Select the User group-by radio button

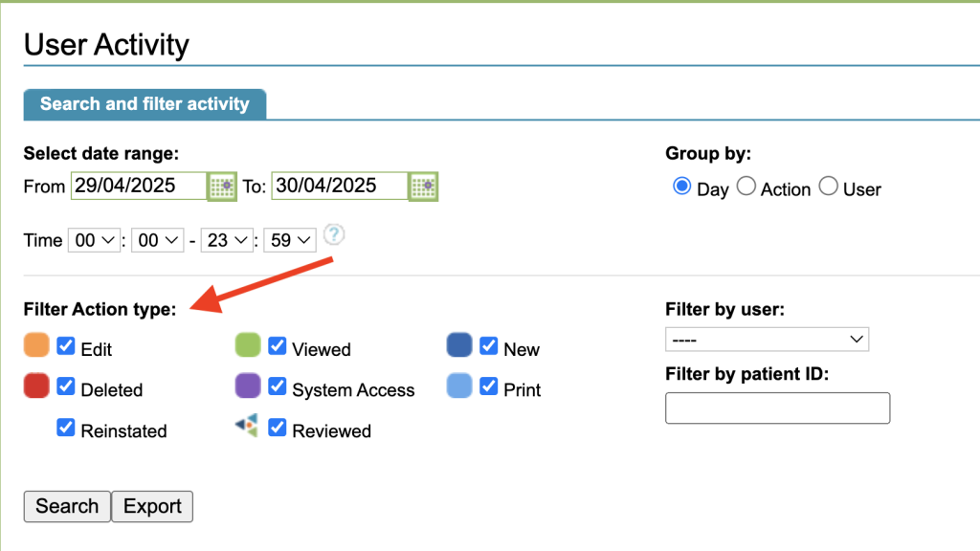(829, 187)
